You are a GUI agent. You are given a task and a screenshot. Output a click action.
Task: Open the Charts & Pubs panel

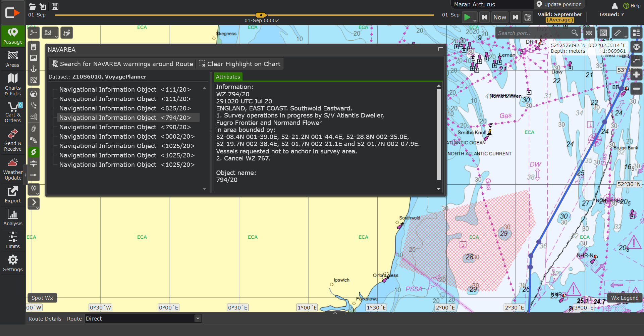click(13, 84)
